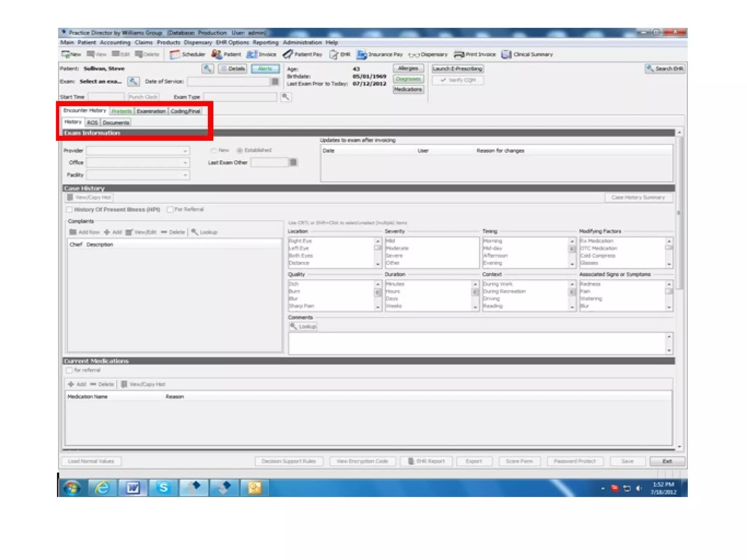Click the Skype icon in taskbar
Viewport: 747px width, 560px height.
pos(163,487)
